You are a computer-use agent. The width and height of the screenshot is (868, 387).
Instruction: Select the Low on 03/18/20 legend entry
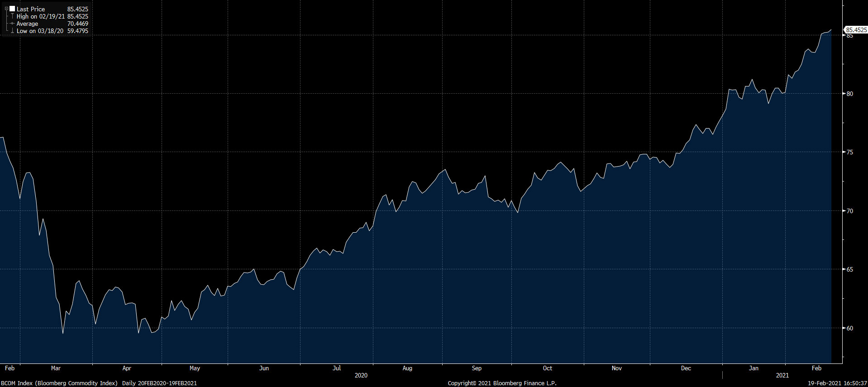(40, 31)
